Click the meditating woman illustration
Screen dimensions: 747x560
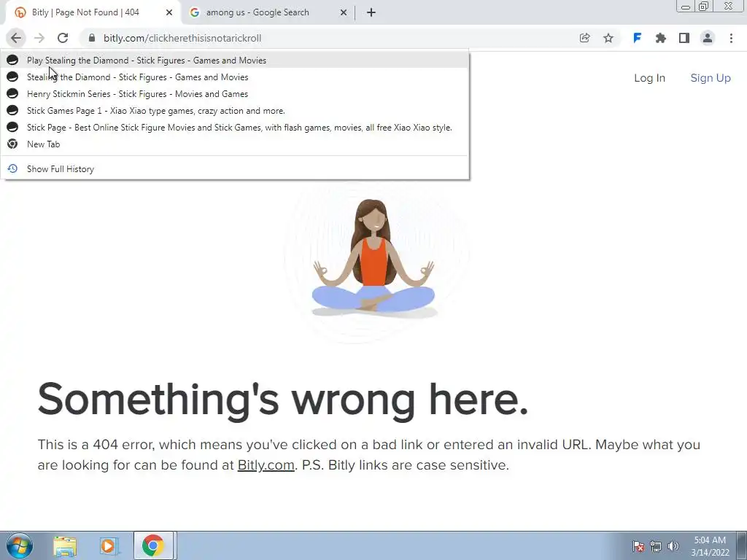point(373,259)
